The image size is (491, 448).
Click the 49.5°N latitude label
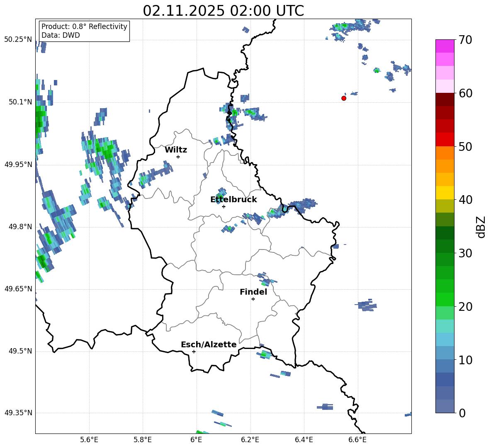[x=20, y=351]
